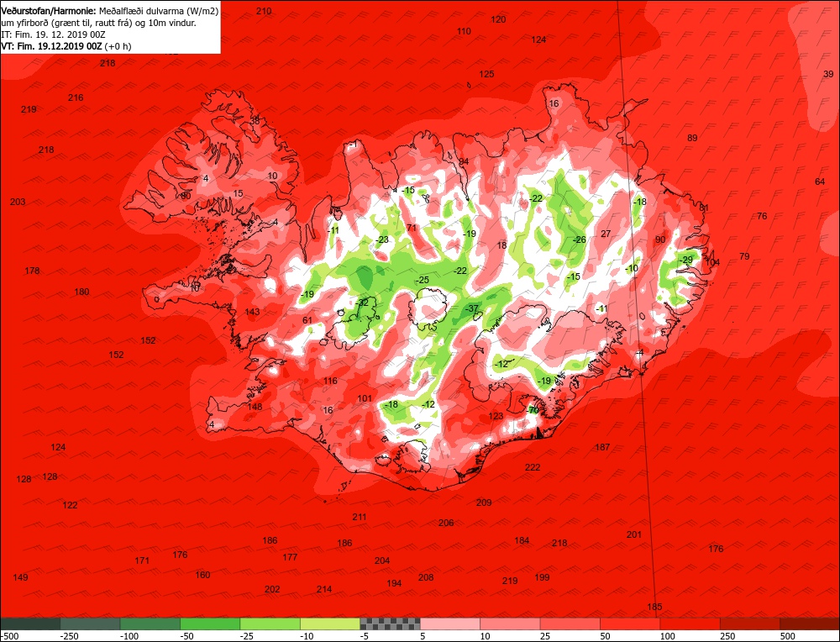Click the '-25' value on the map
Image resolution: width=840 pixels, height=642 pixels.
(423, 281)
